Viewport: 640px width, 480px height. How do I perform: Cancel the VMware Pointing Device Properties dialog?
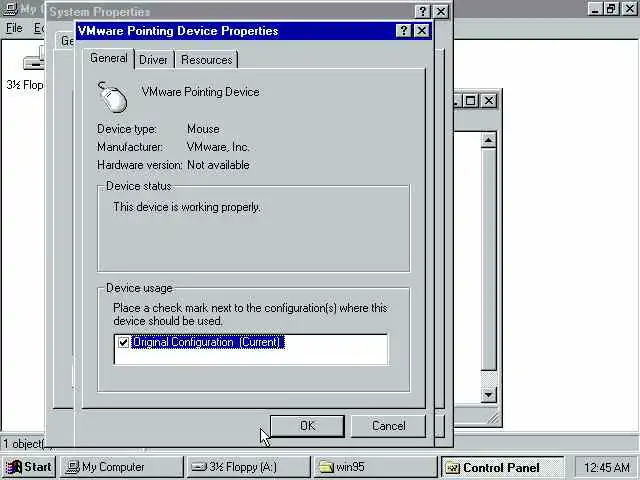(388, 426)
